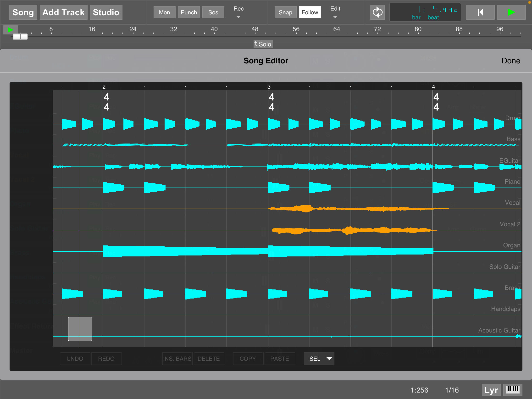Viewport: 532px width, 399px height.
Task: Disable Follow playback mode
Action: pos(310,12)
